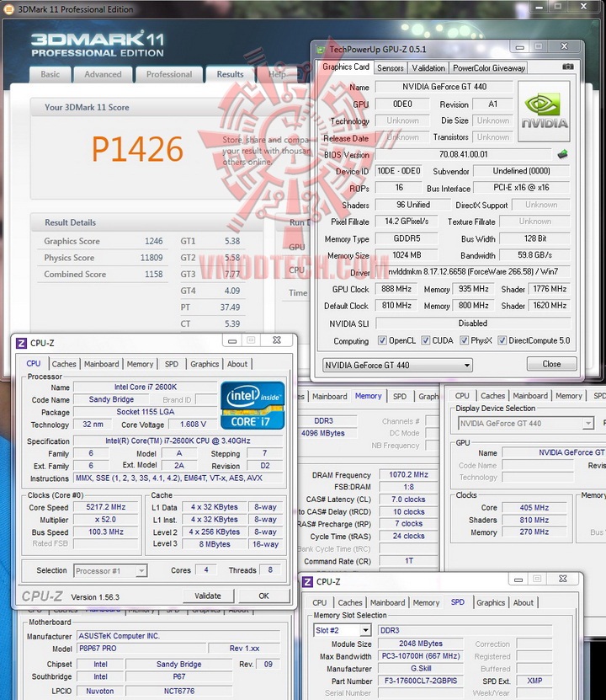This screenshot has width=606, height=700.
Task: Toggle the CUDA checkbox
Action: pos(426,340)
